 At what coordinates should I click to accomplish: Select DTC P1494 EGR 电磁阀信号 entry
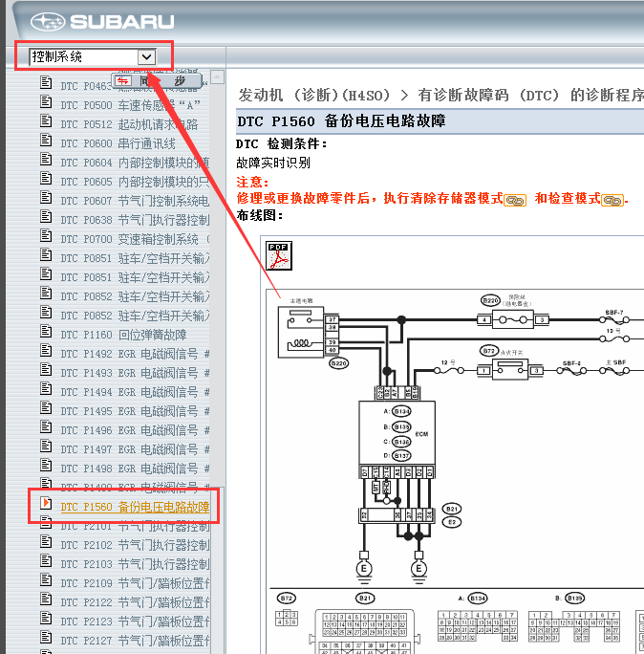tap(135, 392)
